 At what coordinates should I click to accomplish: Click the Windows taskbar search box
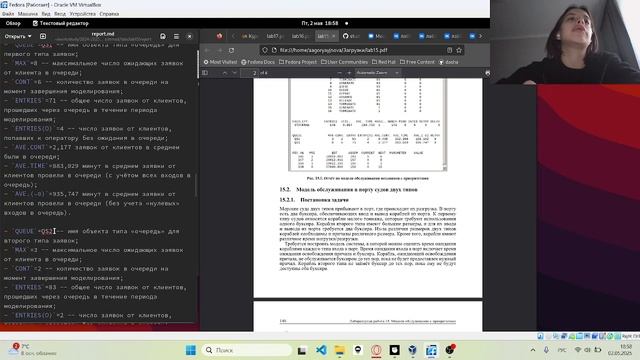pos(247,350)
